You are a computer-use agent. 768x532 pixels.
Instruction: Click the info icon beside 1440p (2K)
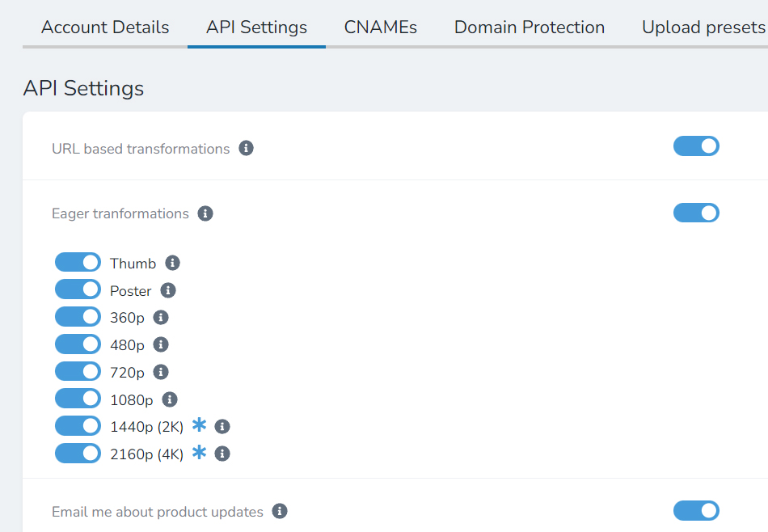pyautogui.click(x=222, y=427)
